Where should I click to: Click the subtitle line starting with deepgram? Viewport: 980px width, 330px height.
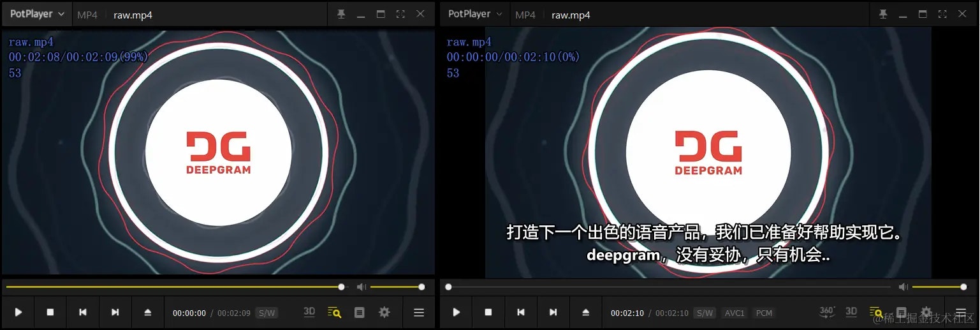[708, 255]
